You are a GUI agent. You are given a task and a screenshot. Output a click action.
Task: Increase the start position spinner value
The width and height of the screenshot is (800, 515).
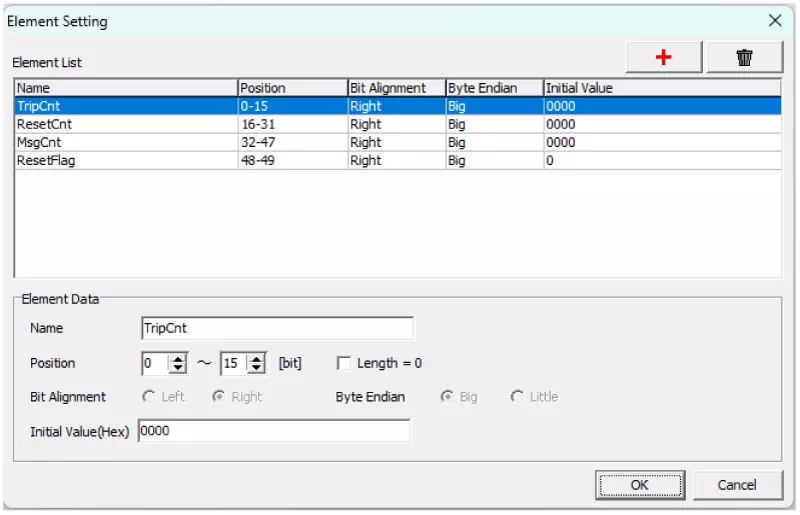pos(178,359)
